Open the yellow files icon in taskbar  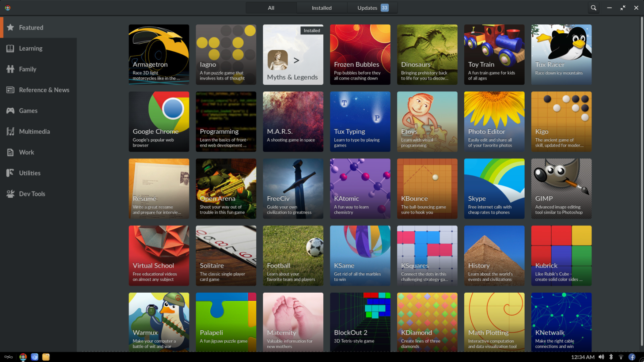pos(46,357)
